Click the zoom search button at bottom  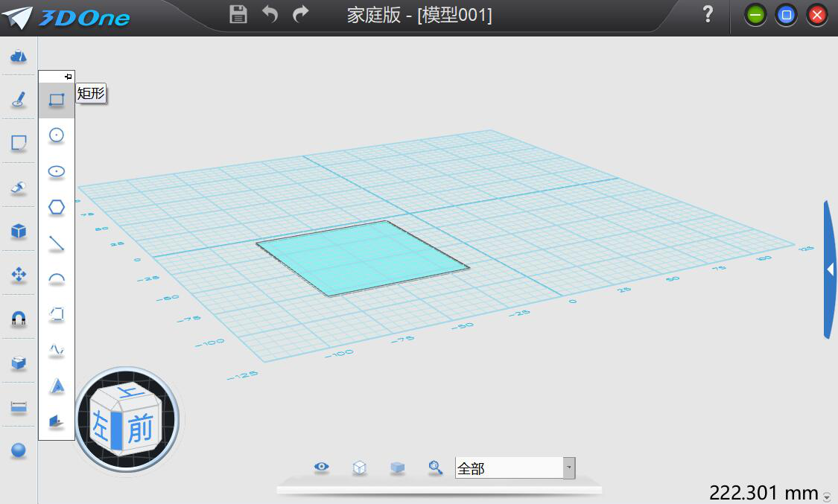click(435, 466)
